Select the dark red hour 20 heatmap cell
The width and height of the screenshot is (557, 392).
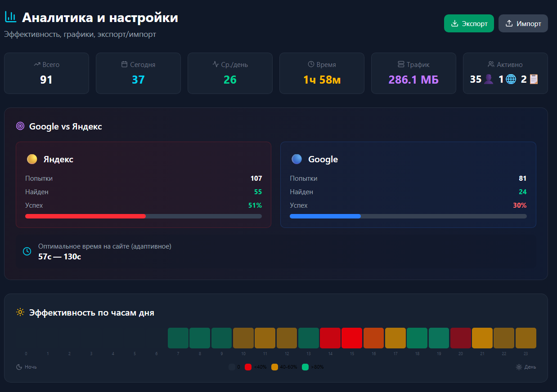(x=461, y=338)
